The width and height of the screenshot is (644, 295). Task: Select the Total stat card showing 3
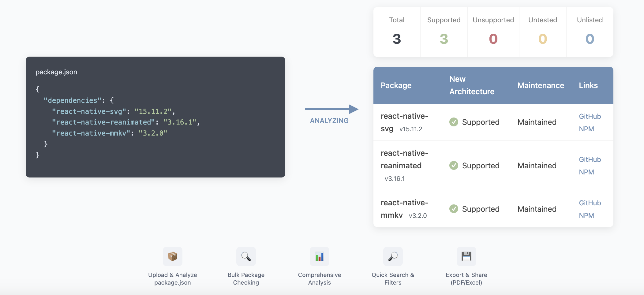coord(396,32)
